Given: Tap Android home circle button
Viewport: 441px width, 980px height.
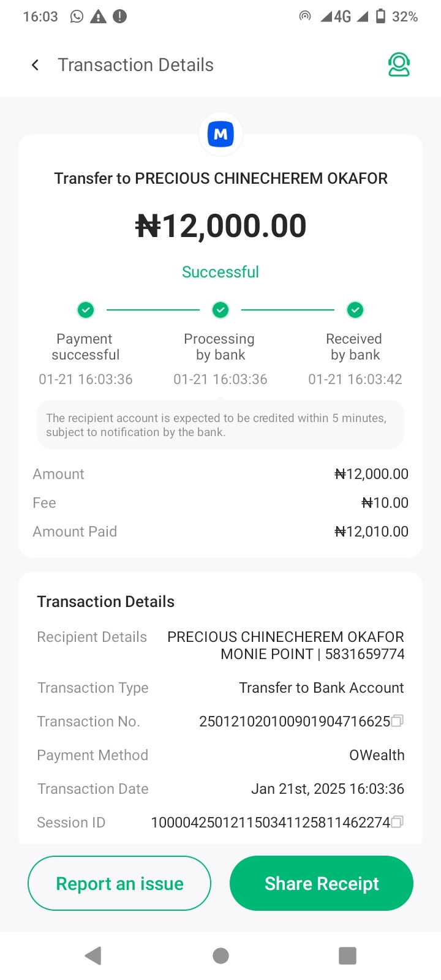Looking at the screenshot, I should [221, 956].
